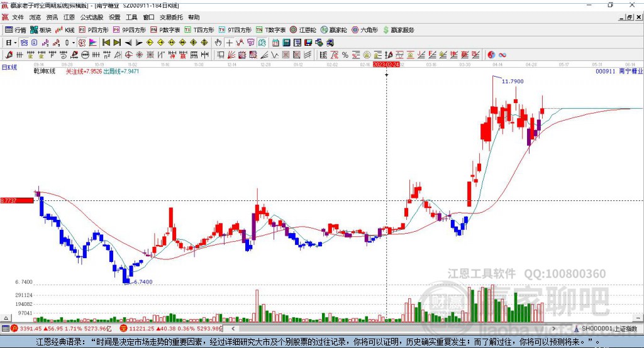Click the 沪 index 3391.45 status
Image resolution: width=644 pixels, height=348 pixels.
click(x=61, y=329)
